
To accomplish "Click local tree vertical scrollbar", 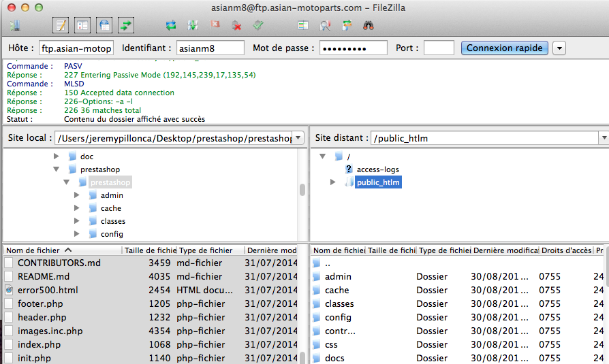I will pos(302,190).
